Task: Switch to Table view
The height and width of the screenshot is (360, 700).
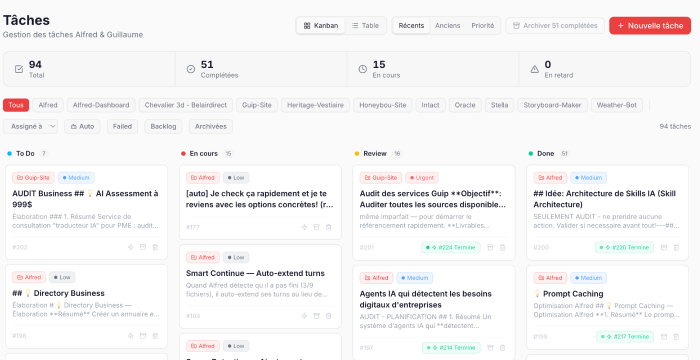Action: tap(365, 25)
